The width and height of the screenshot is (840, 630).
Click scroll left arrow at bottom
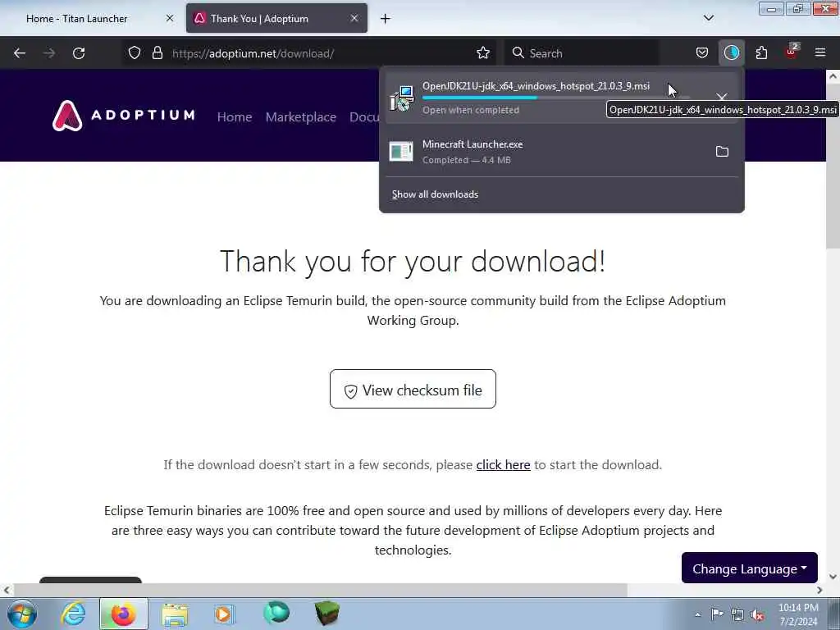point(7,590)
